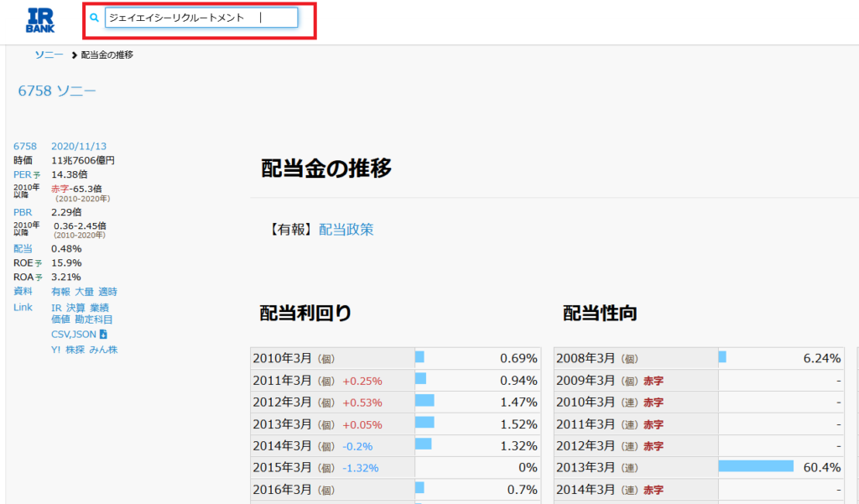Open the 6758 ソニー title link
This screenshot has width=859, height=504.
pyautogui.click(x=57, y=91)
